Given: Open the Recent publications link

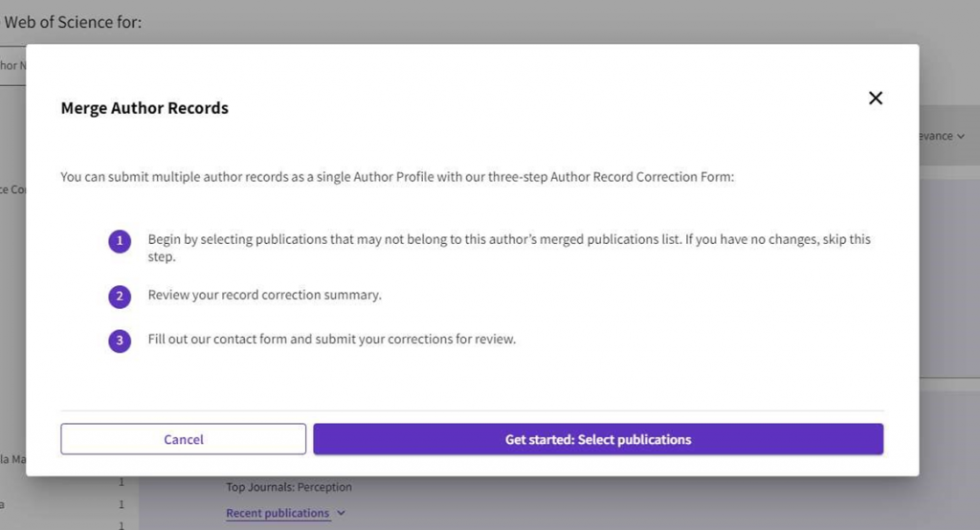Looking at the screenshot, I should click(278, 514).
